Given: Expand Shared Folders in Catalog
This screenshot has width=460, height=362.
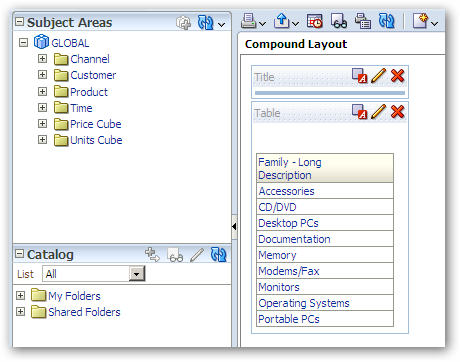Looking at the screenshot, I should tap(20, 311).
